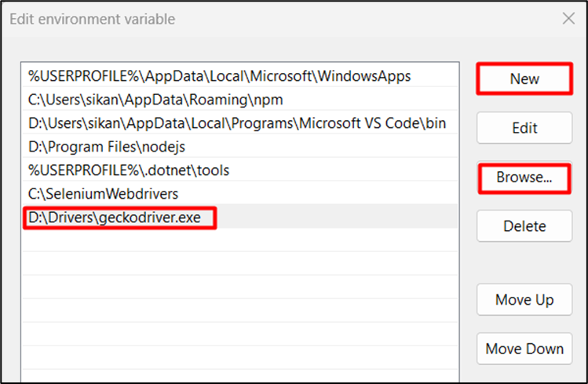This screenshot has width=588, height=384.
Task: Click second empty row below geckodriver entry
Action: [236, 264]
